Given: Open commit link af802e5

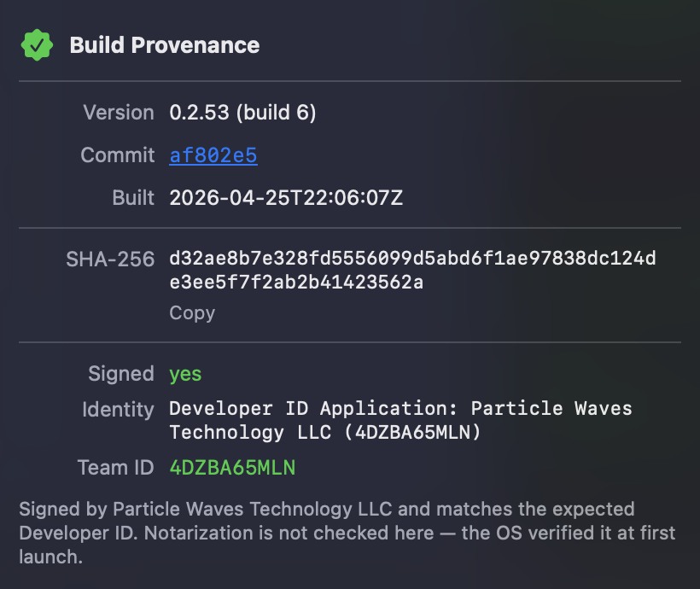Looking at the screenshot, I should [213, 155].
